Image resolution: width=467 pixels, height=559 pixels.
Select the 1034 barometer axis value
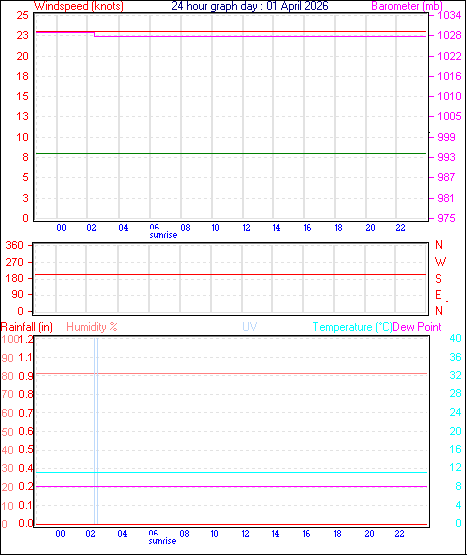[x=449, y=15]
